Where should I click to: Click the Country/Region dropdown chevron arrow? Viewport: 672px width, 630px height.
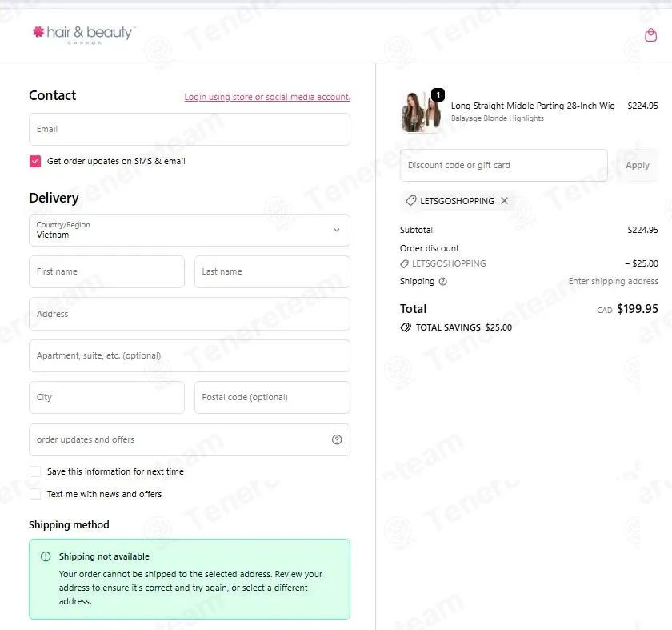point(337,231)
